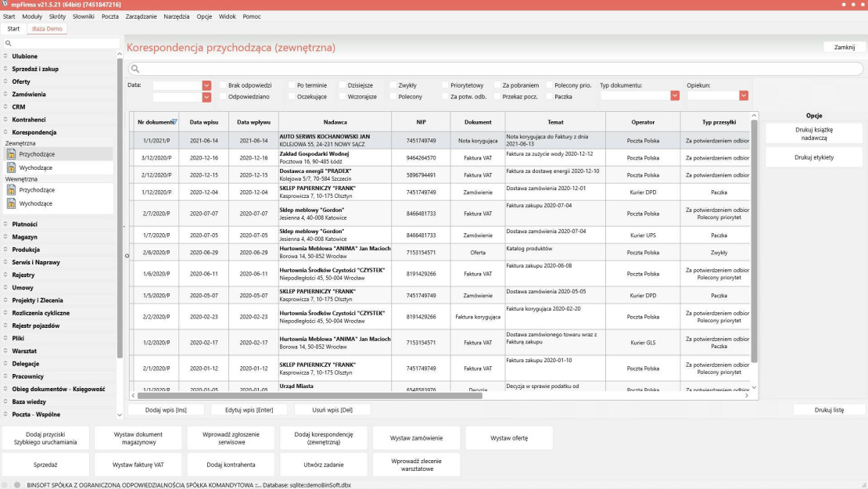868x489 pixels.
Task: Open Wewnętrzna Wychodzące correspondence icon
Action: (x=11, y=203)
